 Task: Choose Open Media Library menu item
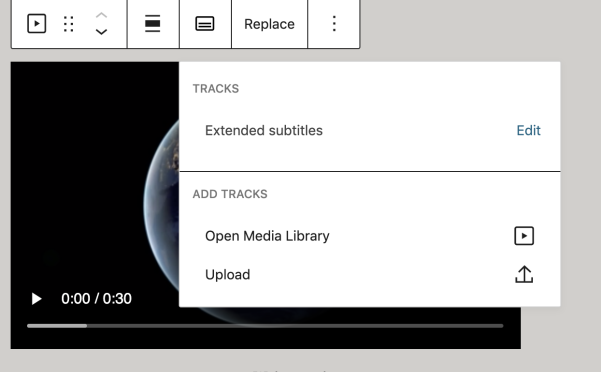click(369, 236)
